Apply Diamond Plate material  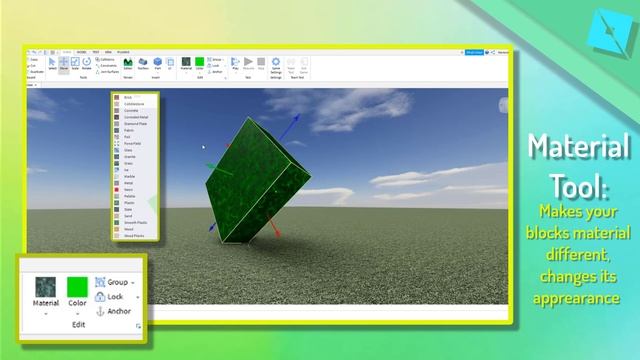click(135, 124)
